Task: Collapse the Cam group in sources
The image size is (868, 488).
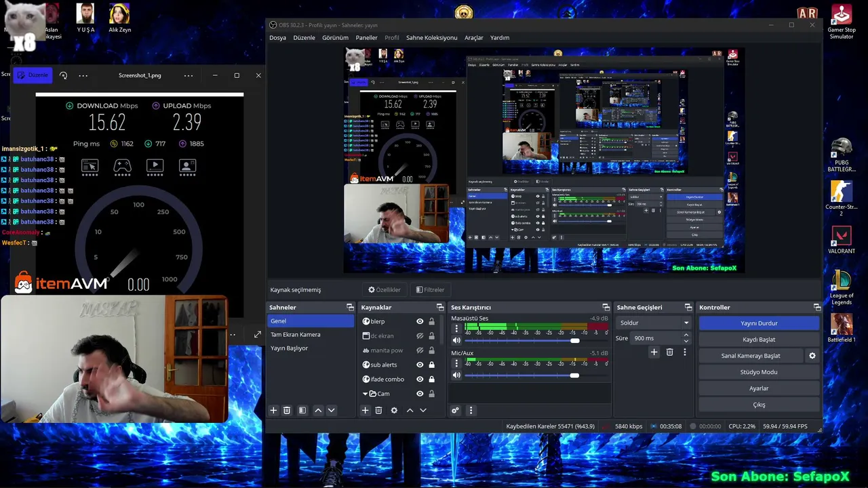Action: pos(365,394)
